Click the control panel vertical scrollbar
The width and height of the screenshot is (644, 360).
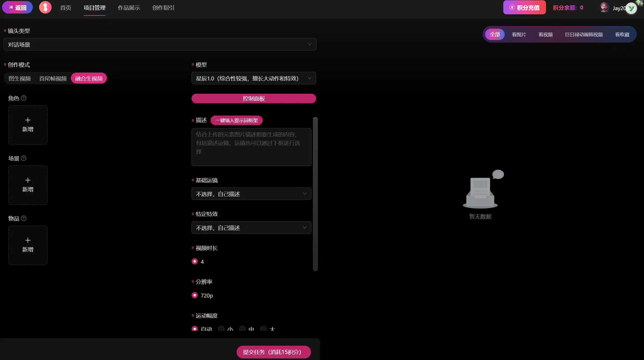[315, 194]
